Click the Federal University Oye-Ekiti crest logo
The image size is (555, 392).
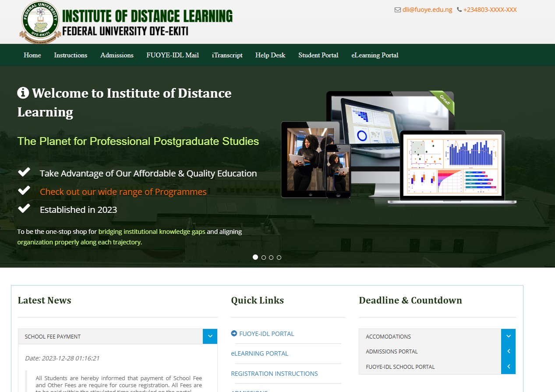40,22
